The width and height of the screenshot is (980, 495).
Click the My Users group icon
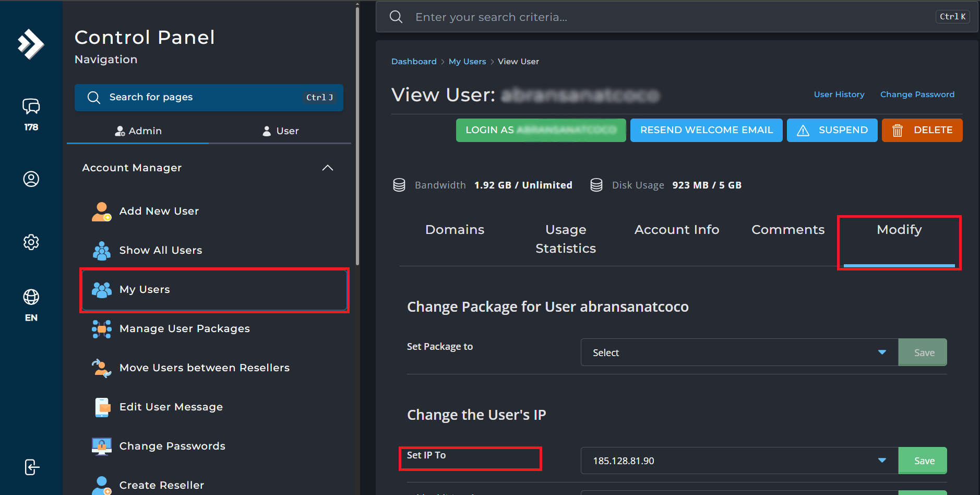[102, 290]
